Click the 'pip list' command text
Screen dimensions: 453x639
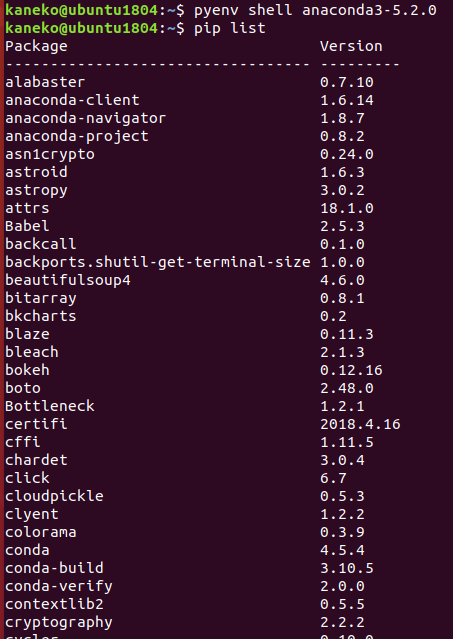pyautogui.click(x=229, y=28)
